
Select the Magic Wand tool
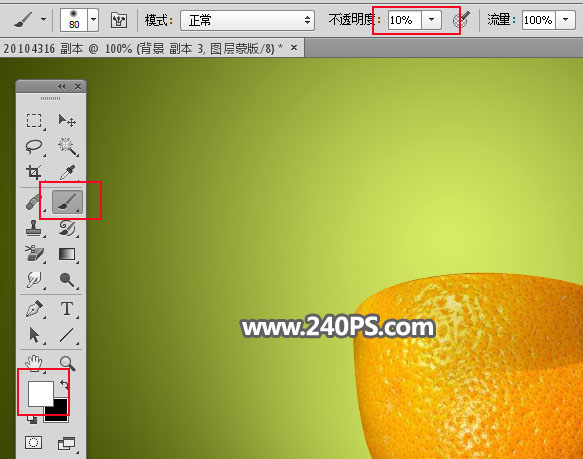[x=67, y=147]
